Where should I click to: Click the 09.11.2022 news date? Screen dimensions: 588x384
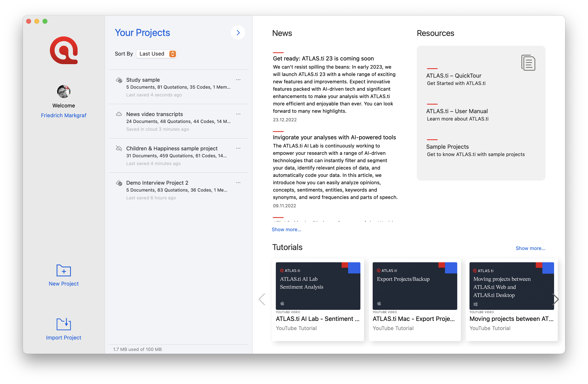pyautogui.click(x=284, y=206)
